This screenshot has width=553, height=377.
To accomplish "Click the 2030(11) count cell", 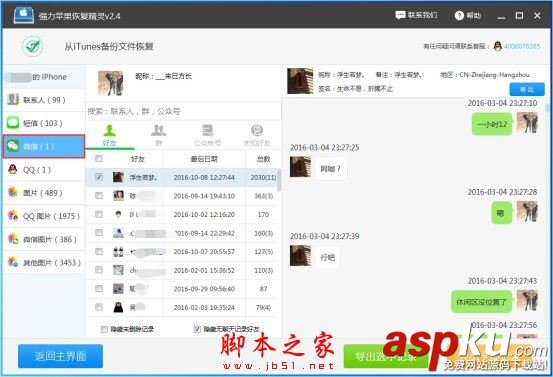I will (263, 177).
